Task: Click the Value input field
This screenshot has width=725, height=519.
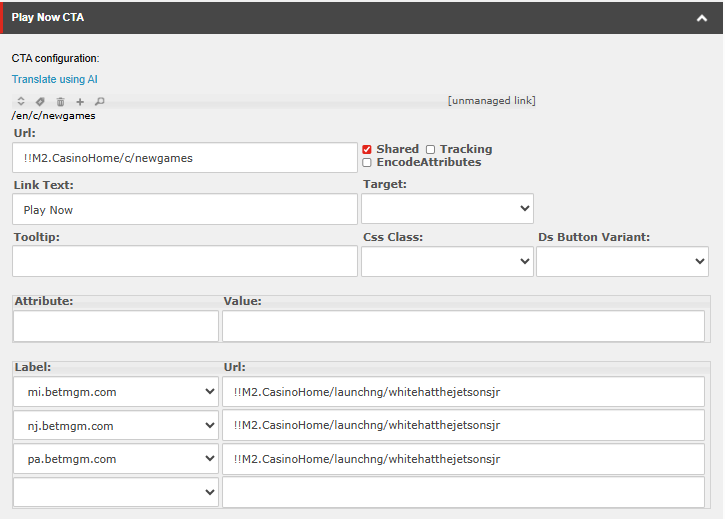Action: pos(463,326)
